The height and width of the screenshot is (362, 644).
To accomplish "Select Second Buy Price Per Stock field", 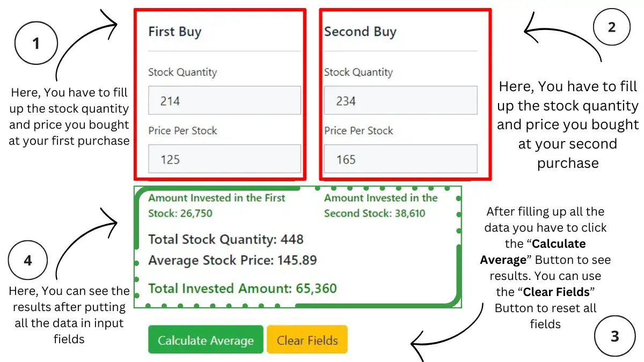I will (400, 159).
